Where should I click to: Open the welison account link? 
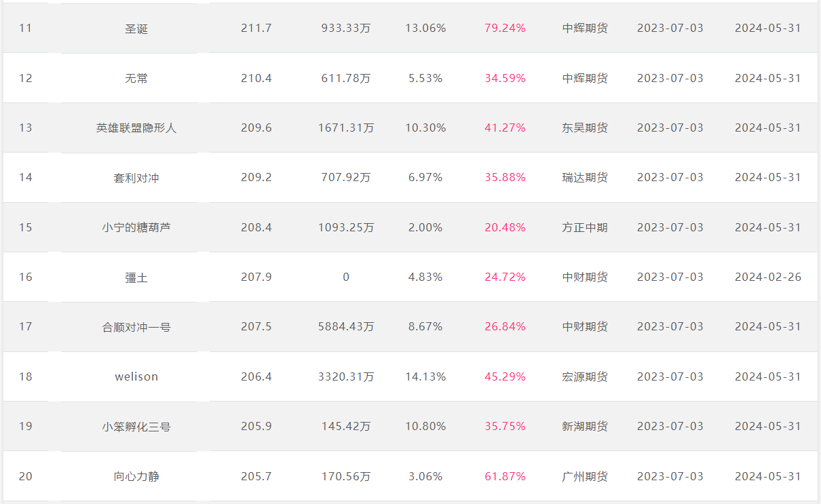click(136, 376)
